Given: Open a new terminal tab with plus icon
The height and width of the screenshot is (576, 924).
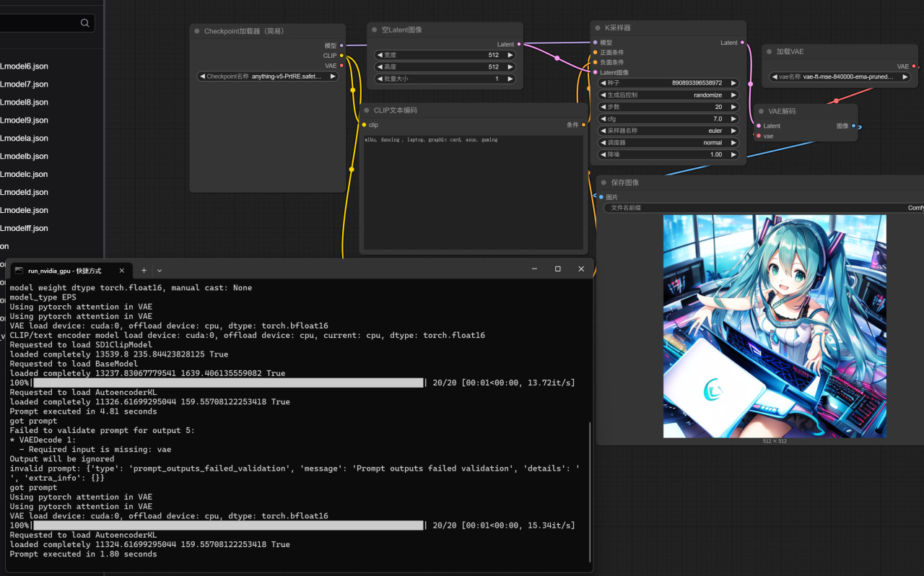Looking at the screenshot, I should [x=144, y=270].
